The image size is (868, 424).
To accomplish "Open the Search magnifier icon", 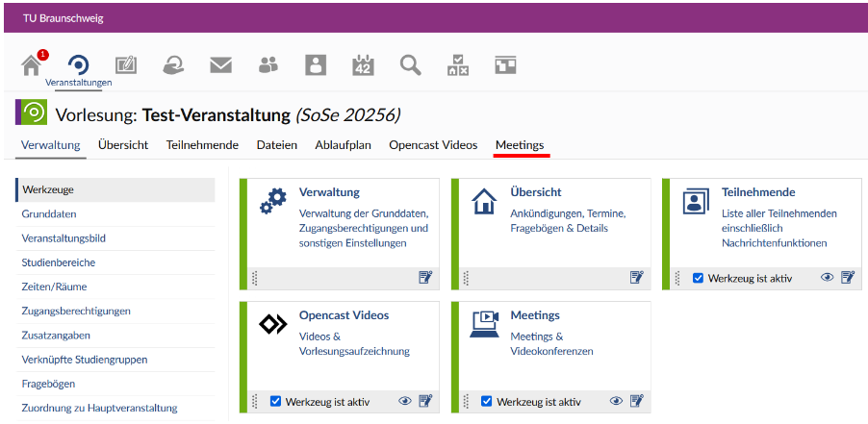I will tap(411, 65).
